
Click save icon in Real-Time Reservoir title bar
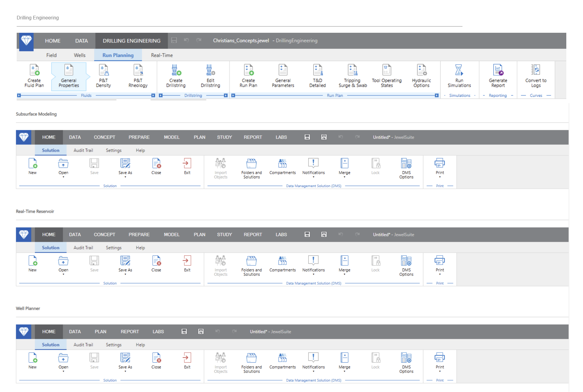(307, 235)
